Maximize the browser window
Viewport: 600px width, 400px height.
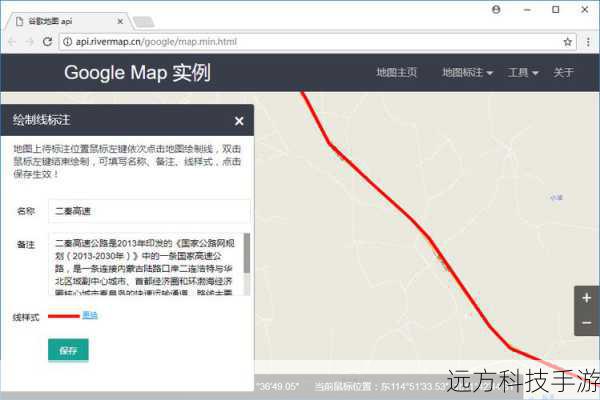(556, 10)
